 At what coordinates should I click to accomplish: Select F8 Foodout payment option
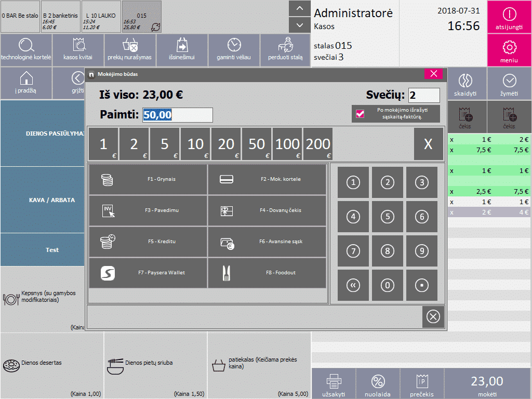tap(267, 273)
